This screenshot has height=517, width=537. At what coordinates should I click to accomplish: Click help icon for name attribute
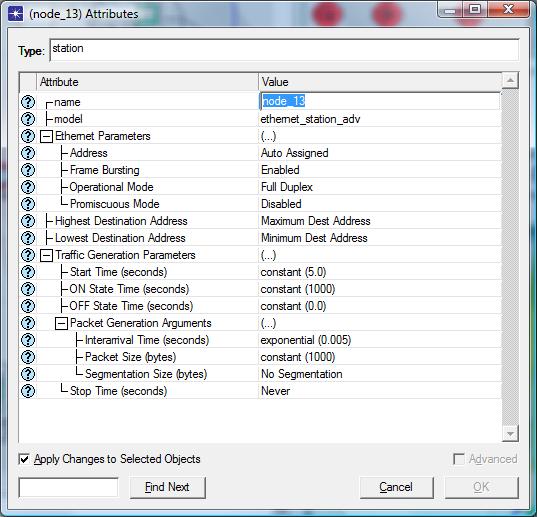(x=28, y=102)
